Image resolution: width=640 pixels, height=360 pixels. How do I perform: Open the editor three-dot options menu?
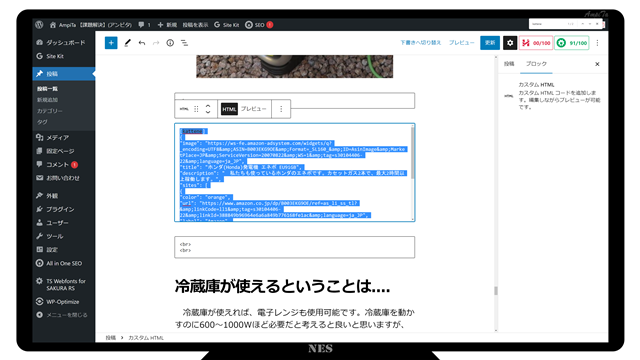[598, 43]
